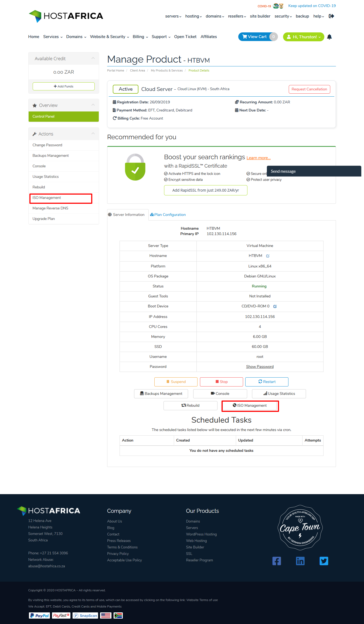Open Usage Statistics button below table
The height and width of the screenshot is (624, 364).
279,394
